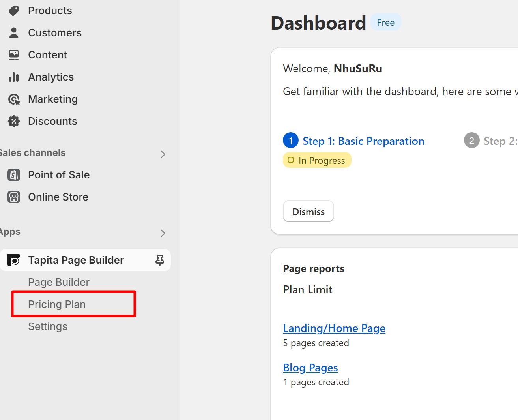Click the In Progress status badge

pyautogui.click(x=317, y=160)
